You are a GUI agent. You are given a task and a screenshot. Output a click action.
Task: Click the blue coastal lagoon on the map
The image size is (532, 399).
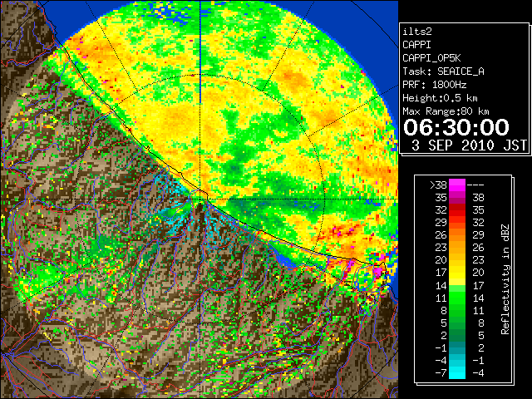point(284,259)
